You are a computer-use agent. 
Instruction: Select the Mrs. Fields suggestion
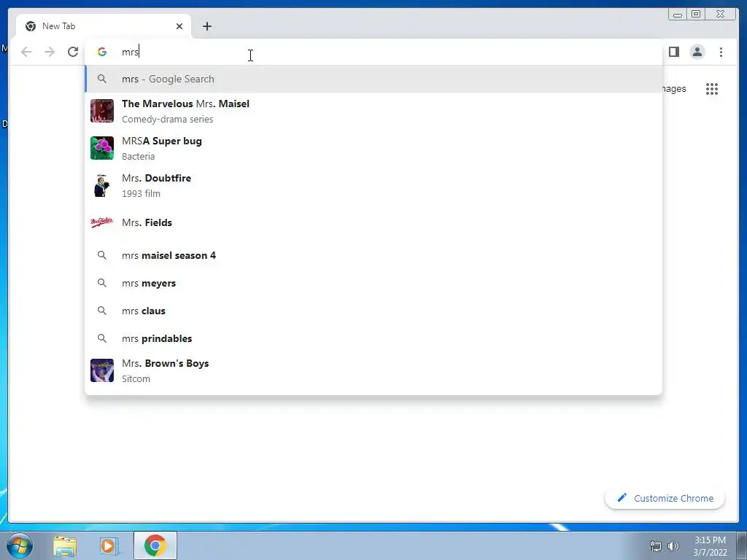373,222
